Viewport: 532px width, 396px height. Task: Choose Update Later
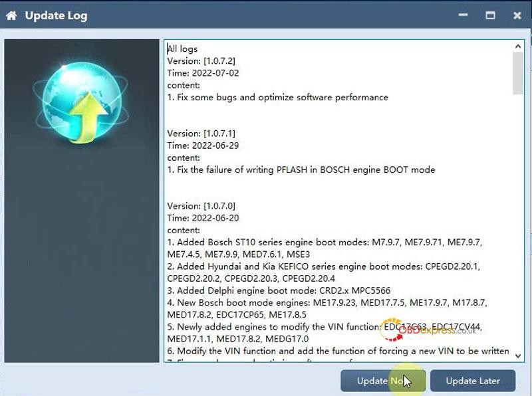pos(473,381)
